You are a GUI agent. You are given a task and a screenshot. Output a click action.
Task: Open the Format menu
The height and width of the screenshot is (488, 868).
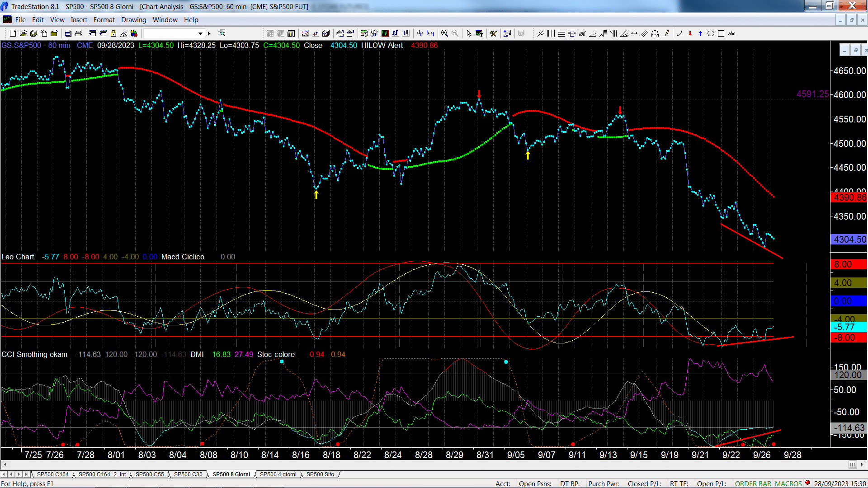pyautogui.click(x=104, y=20)
